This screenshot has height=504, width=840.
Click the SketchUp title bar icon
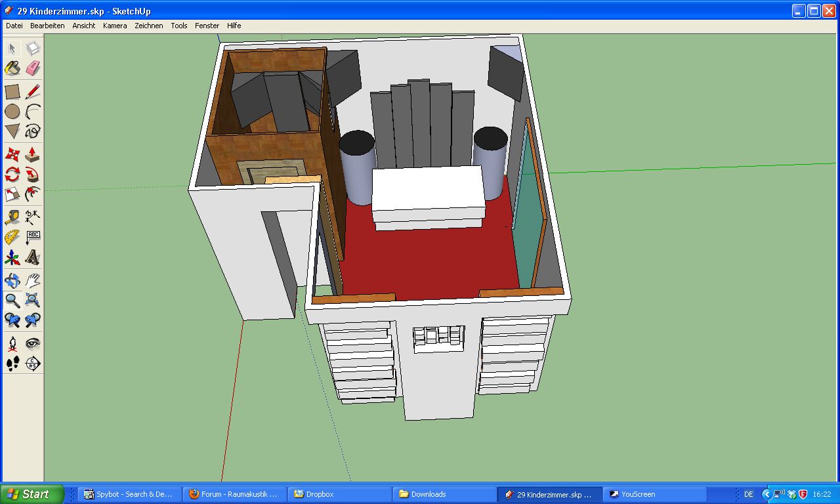9,10
